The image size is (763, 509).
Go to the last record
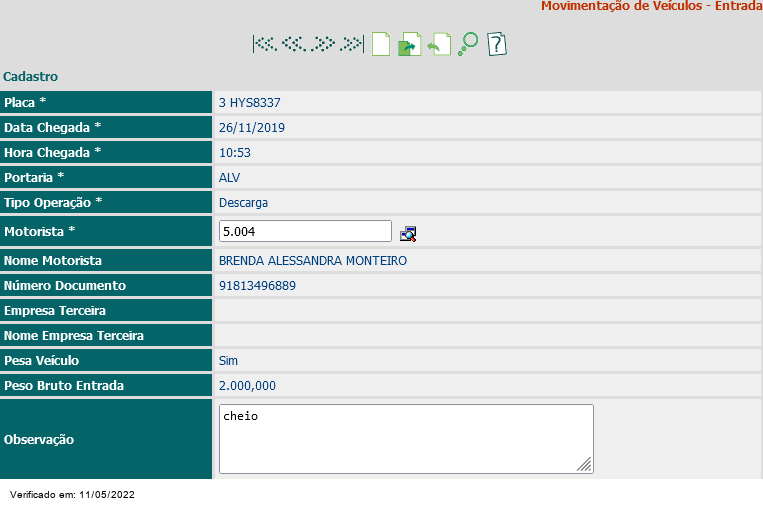[x=352, y=44]
